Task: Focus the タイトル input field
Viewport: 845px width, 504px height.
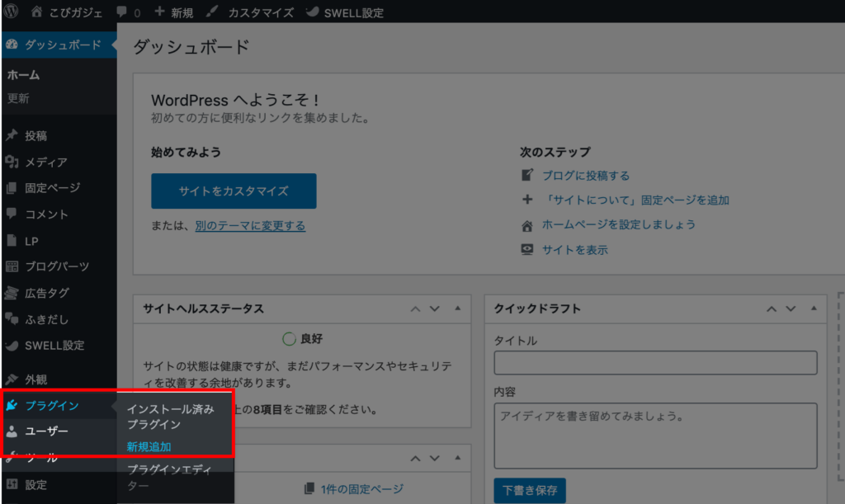Action: click(655, 363)
